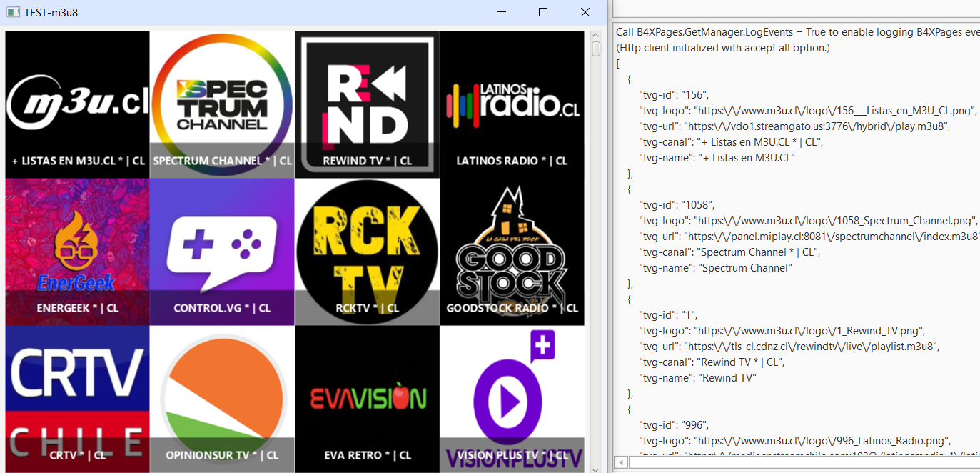Minimize the TEST-m3u8 window
Screen dimensions: 980x473
pyautogui.click(x=502, y=12)
